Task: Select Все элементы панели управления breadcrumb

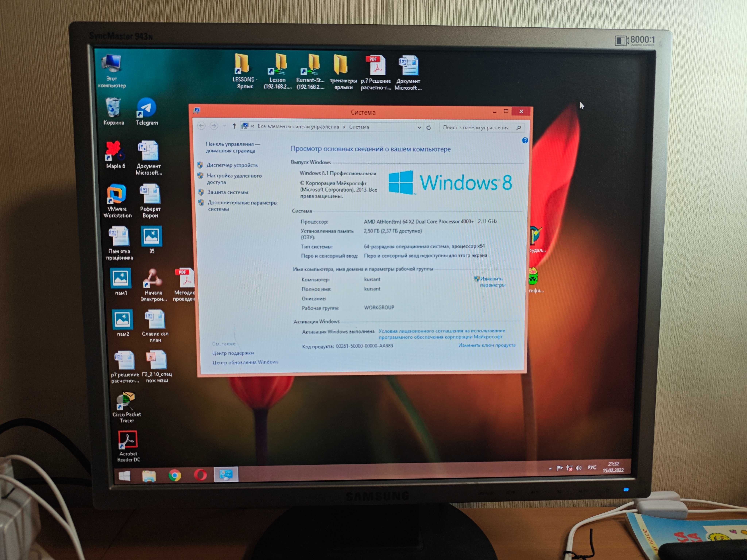Action: 298,127
